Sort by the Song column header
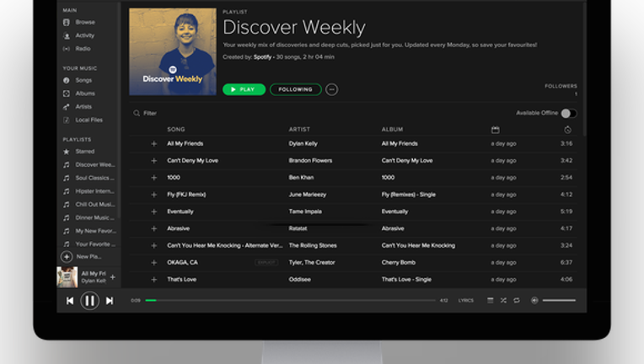Screen dimensions: 644x364 pos(176,129)
